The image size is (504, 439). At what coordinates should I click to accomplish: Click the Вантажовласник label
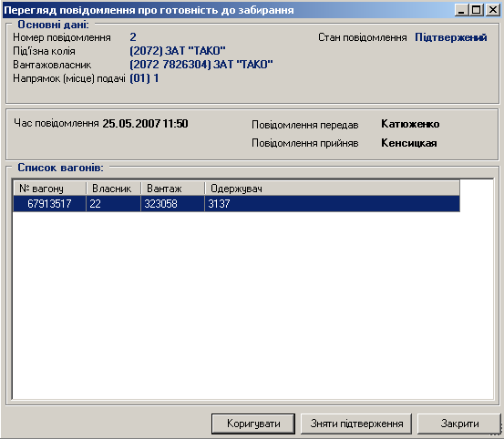[52, 65]
